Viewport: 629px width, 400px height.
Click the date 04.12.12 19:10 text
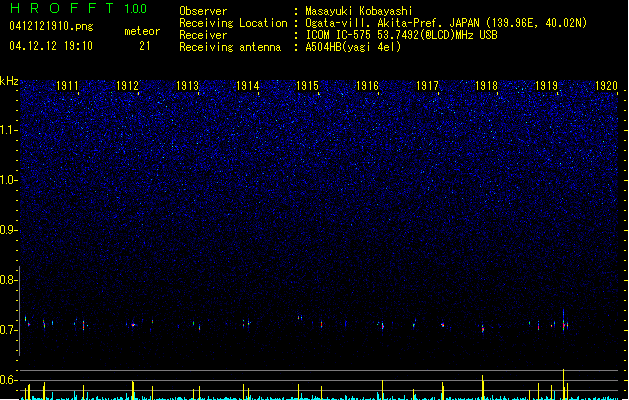[x=50, y=46]
